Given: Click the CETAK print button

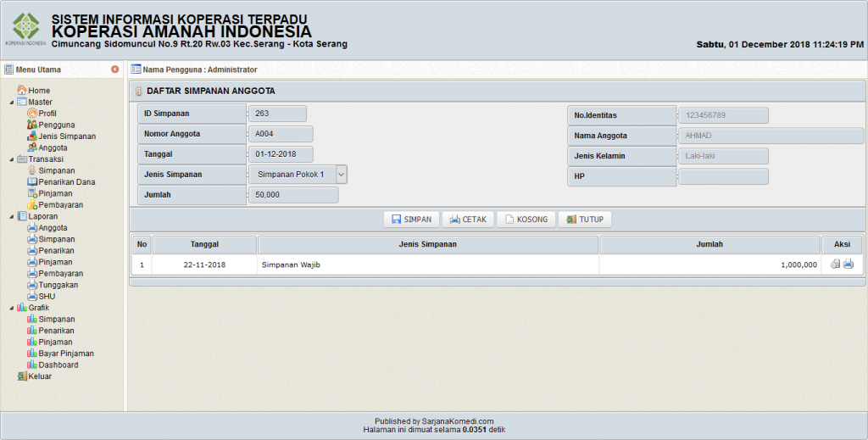Looking at the screenshot, I should pos(468,220).
